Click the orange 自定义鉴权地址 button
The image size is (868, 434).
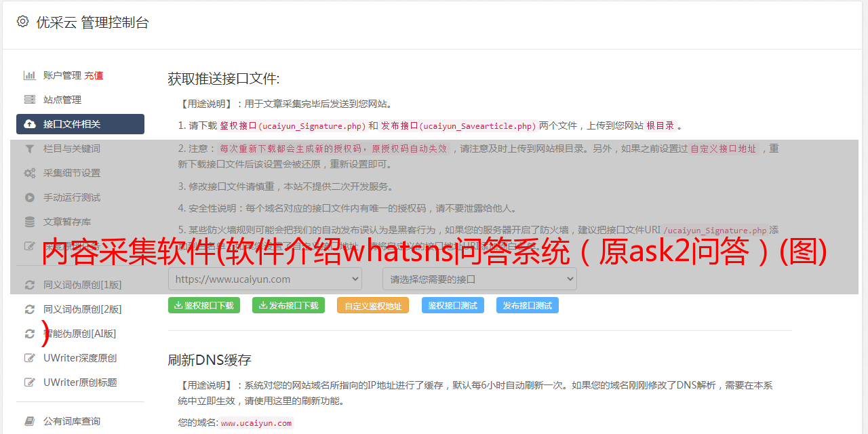(373, 306)
